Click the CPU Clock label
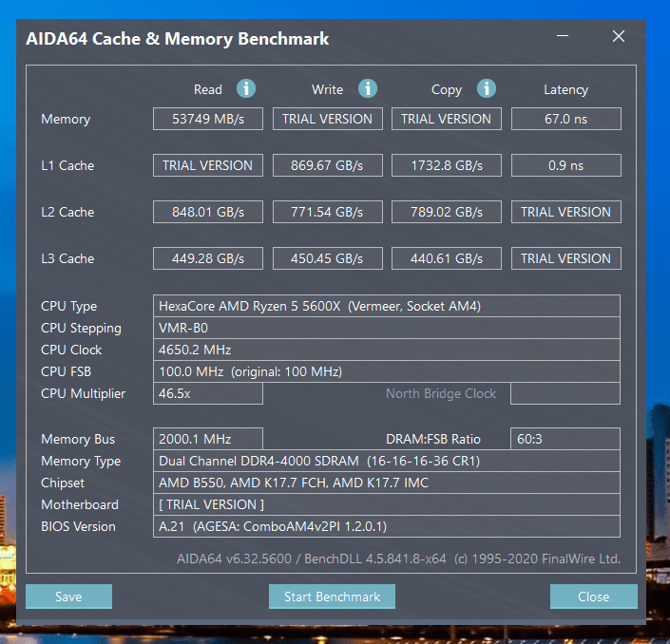This screenshot has width=670, height=644. (71, 350)
